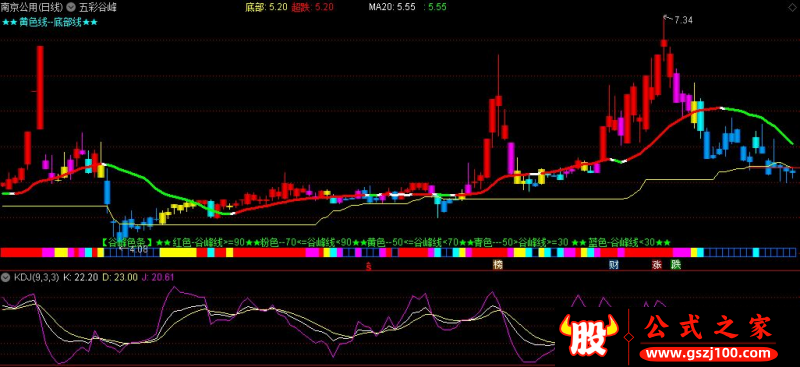Click the tall red candlestick at far left

coord(40,87)
